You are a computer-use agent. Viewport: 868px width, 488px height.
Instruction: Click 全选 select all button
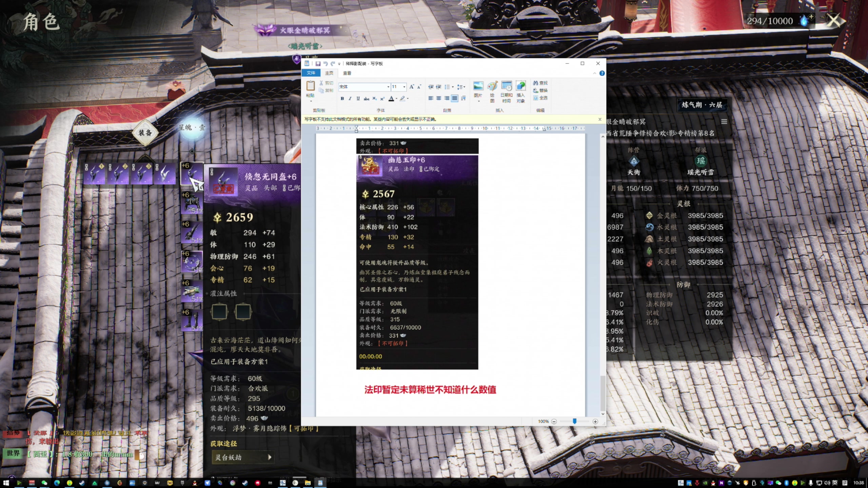(540, 98)
